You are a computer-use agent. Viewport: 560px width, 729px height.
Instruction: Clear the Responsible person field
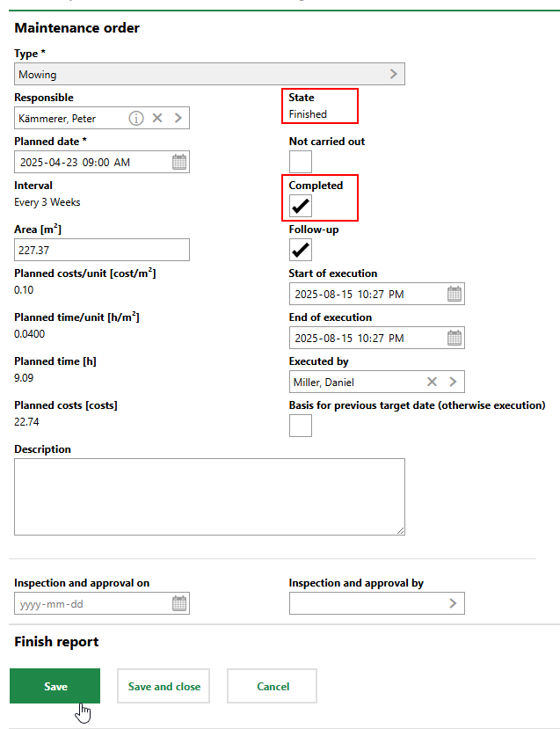point(157,118)
